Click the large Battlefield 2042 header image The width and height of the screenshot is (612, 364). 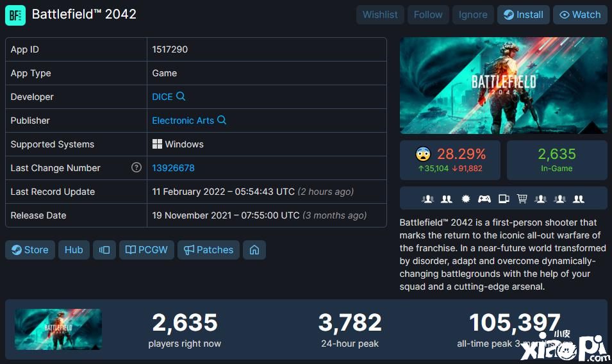504,85
